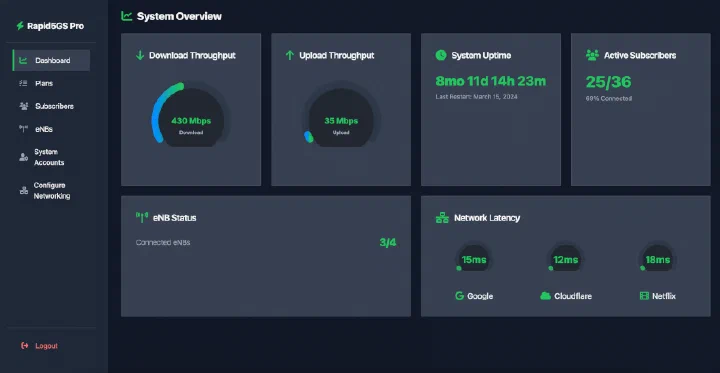The height and width of the screenshot is (373, 720).
Task: Click the eNBs antenna icon in sidebar
Action: point(23,129)
